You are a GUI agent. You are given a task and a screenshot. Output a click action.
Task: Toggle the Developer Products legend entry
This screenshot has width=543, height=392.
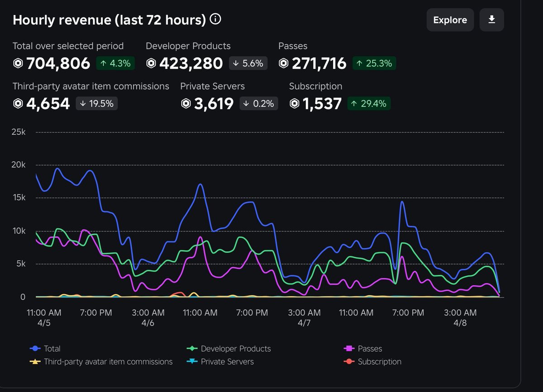(x=229, y=349)
